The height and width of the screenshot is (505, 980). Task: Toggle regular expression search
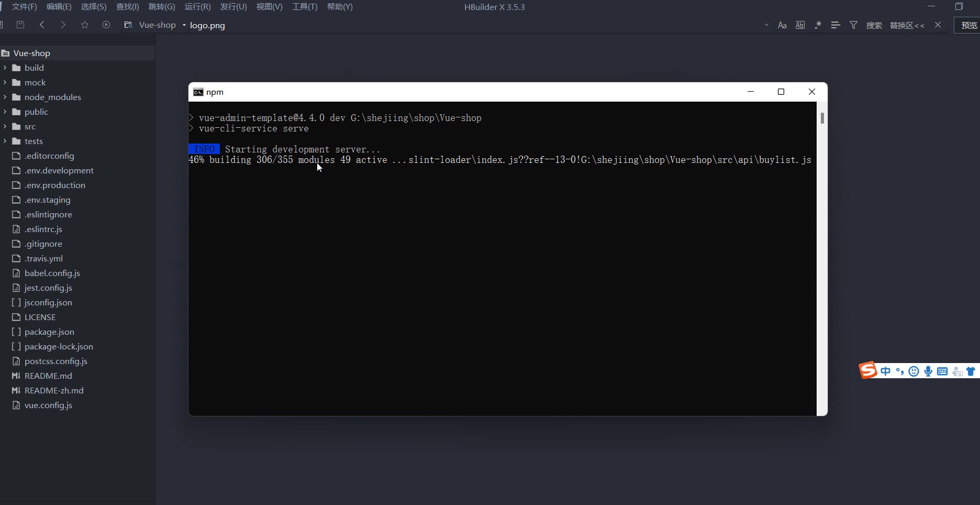(818, 25)
